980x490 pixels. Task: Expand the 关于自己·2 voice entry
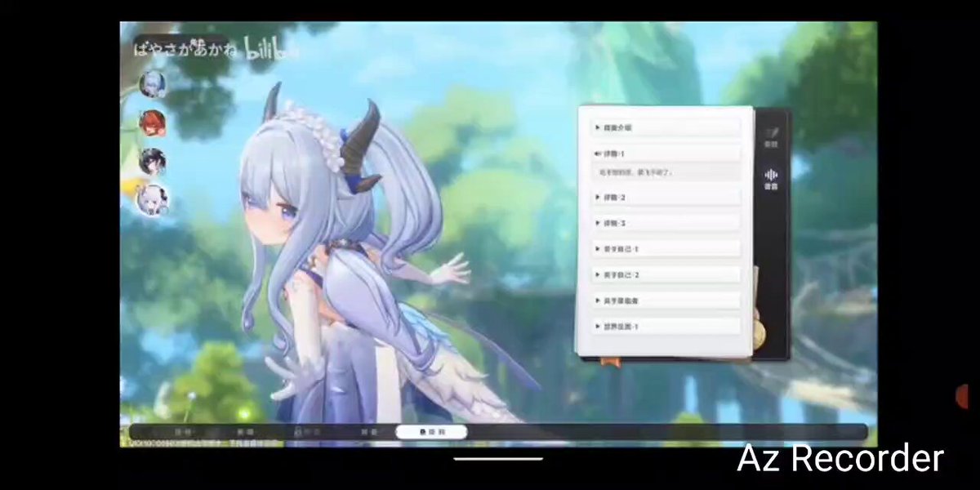666,274
